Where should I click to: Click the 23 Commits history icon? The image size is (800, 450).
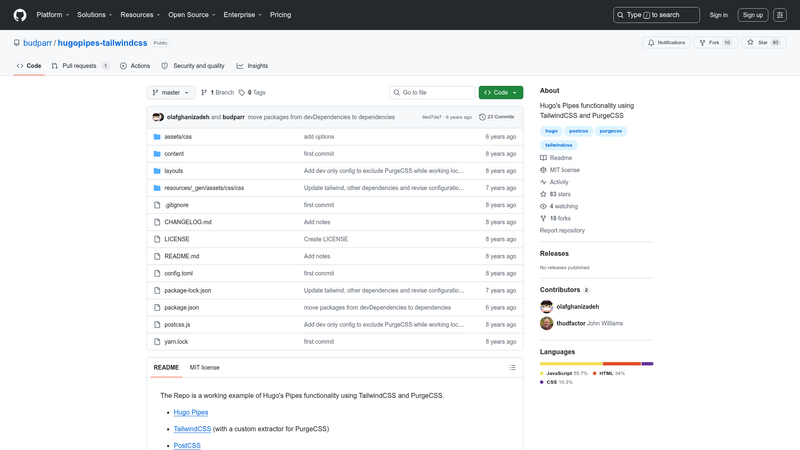482,117
